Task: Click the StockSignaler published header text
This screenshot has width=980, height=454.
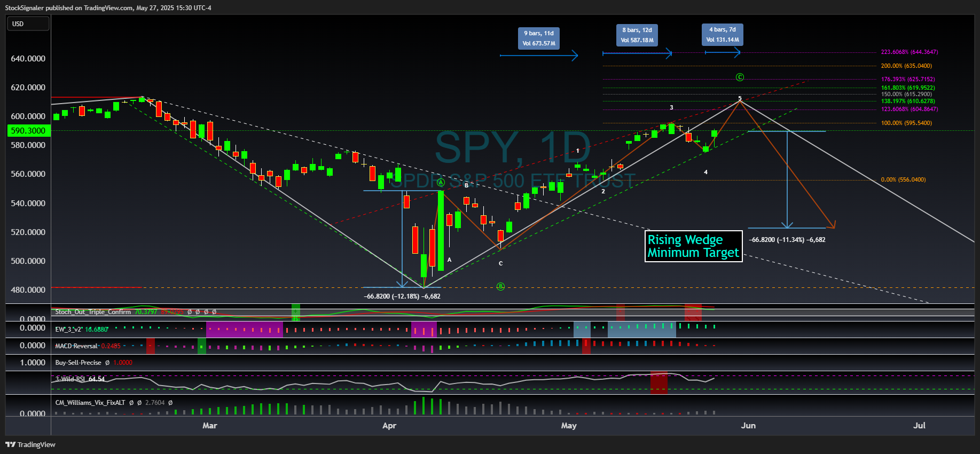Action: 108,7
